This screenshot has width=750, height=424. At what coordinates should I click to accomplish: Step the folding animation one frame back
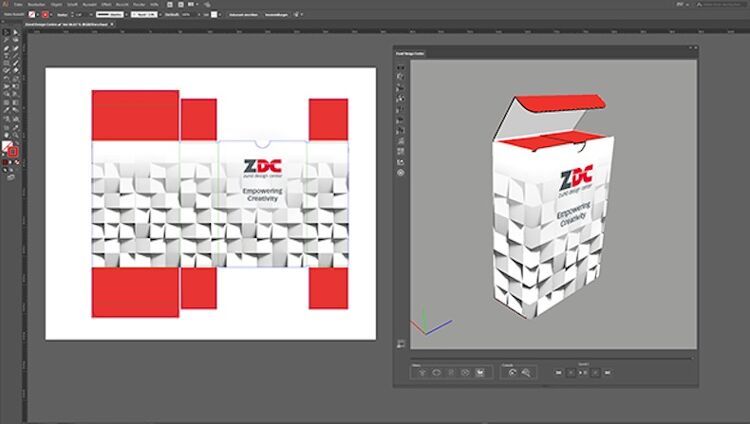tap(571, 372)
